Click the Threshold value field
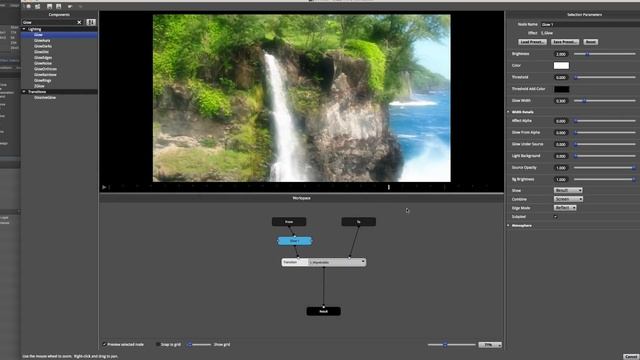 coord(561,77)
